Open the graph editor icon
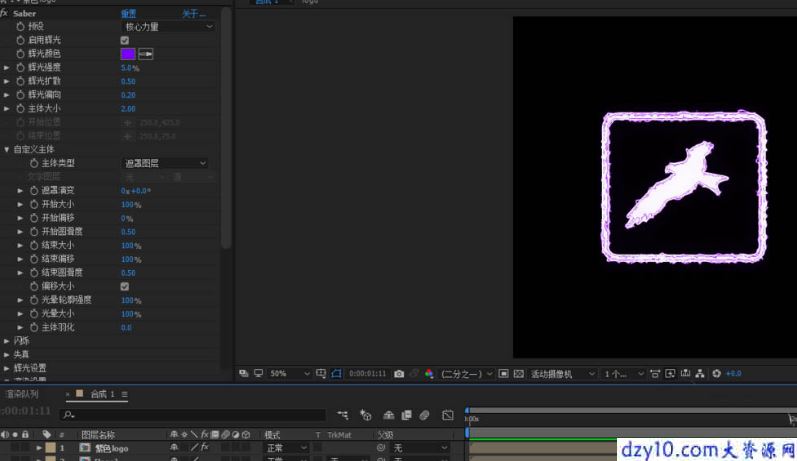The width and height of the screenshot is (797, 461). pyautogui.click(x=447, y=415)
